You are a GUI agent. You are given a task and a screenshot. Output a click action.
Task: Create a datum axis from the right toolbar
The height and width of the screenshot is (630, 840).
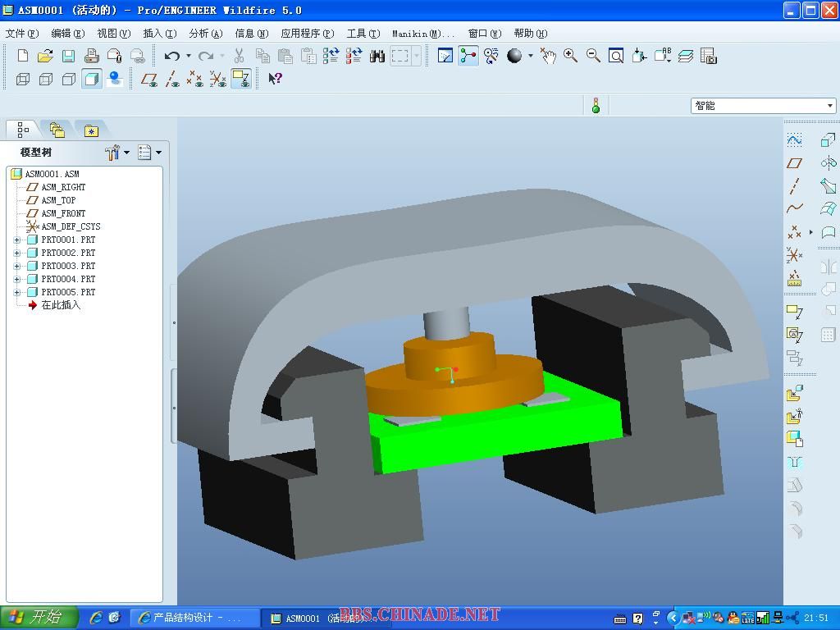pyautogui.click(x=794, y=186)
